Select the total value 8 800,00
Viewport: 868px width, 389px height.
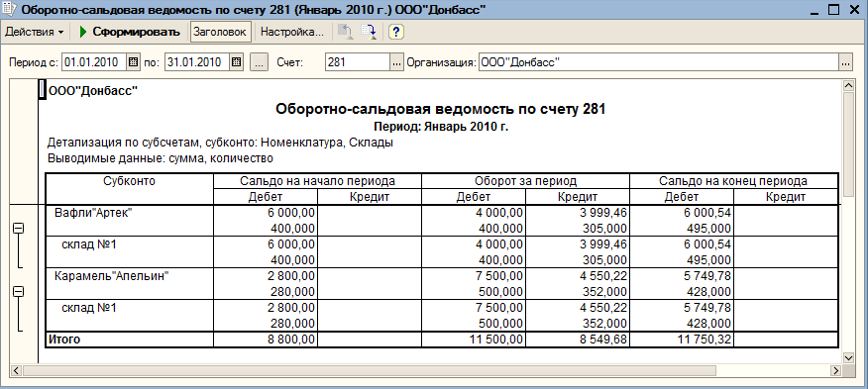291,340
